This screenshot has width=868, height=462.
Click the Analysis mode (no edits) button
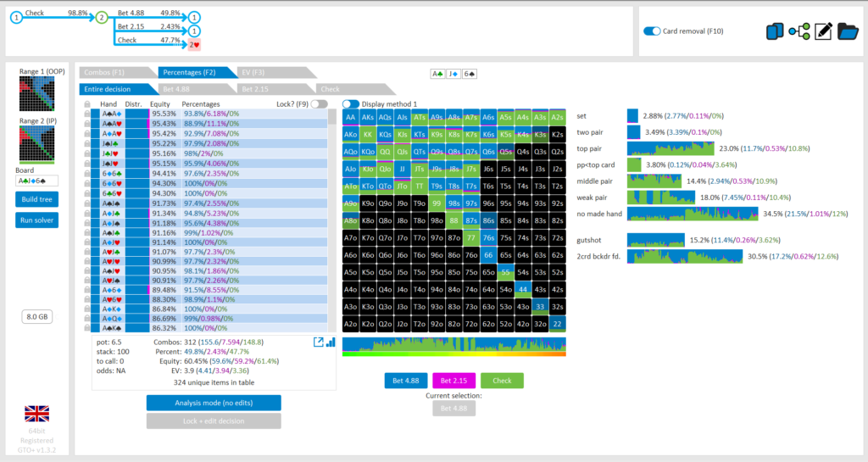click(213, 403)
